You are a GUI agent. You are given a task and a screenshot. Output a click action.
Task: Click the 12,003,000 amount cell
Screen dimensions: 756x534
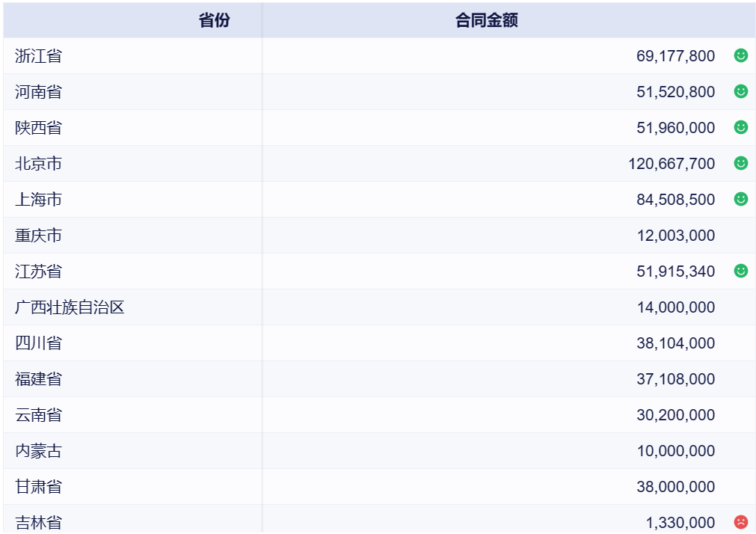click(x=675, y=236)
